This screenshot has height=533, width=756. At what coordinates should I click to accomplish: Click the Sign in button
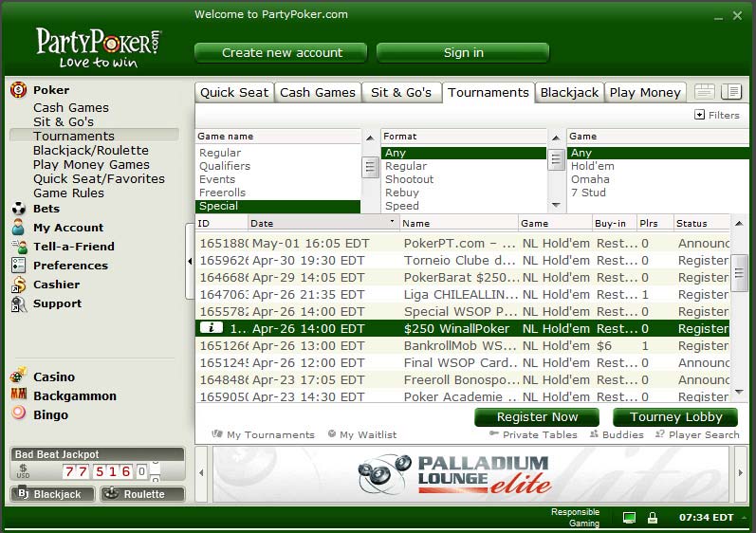coord(463,52)
